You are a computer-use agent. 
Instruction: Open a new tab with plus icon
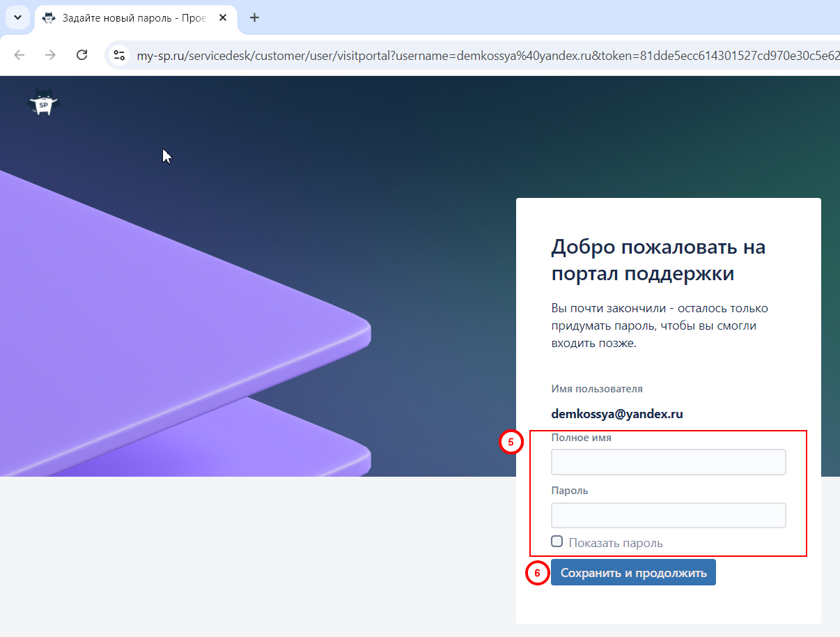pos(254,18)
